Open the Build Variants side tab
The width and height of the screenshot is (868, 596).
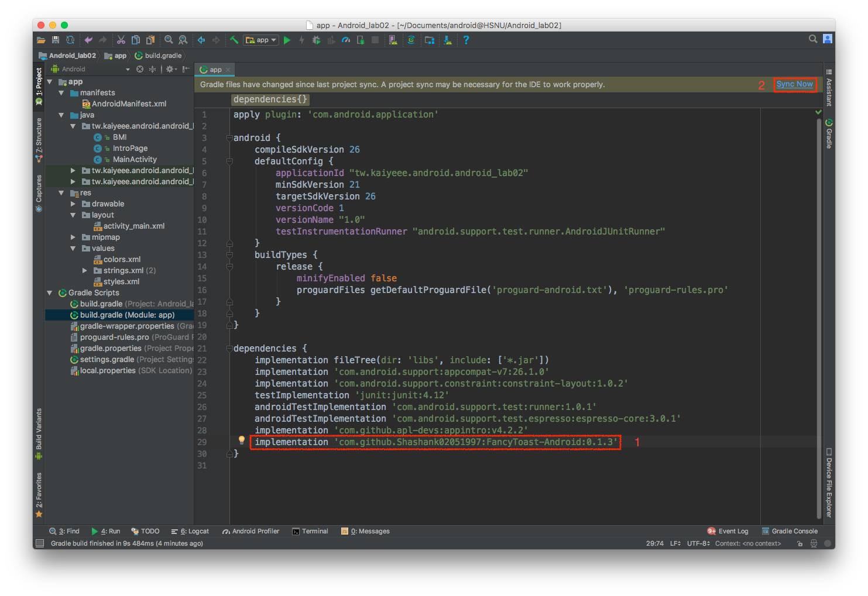pos(39,434)
